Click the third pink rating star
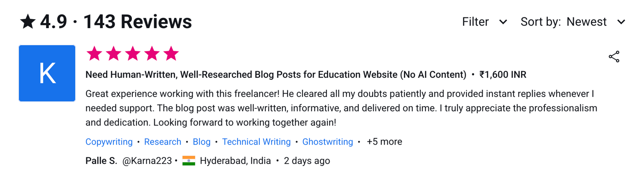Image resolution: width=644 pixels, height=175 pixels. (133, 54)
